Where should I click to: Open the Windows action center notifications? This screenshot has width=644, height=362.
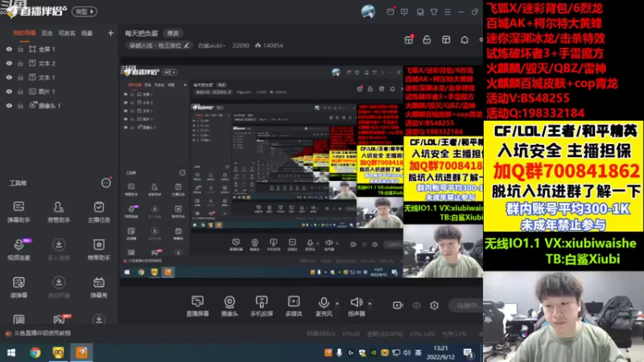(469, 352)
